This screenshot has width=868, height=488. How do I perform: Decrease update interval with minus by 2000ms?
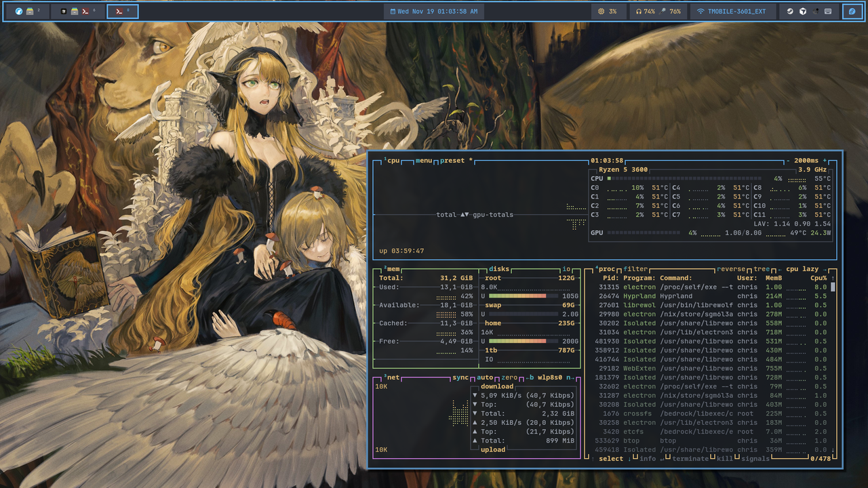coord(788,161)
